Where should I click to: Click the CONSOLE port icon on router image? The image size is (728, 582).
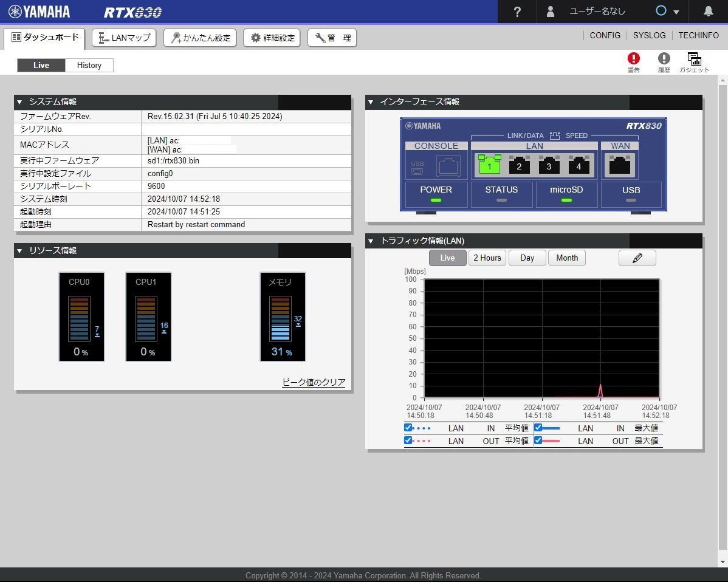point(448,165)
